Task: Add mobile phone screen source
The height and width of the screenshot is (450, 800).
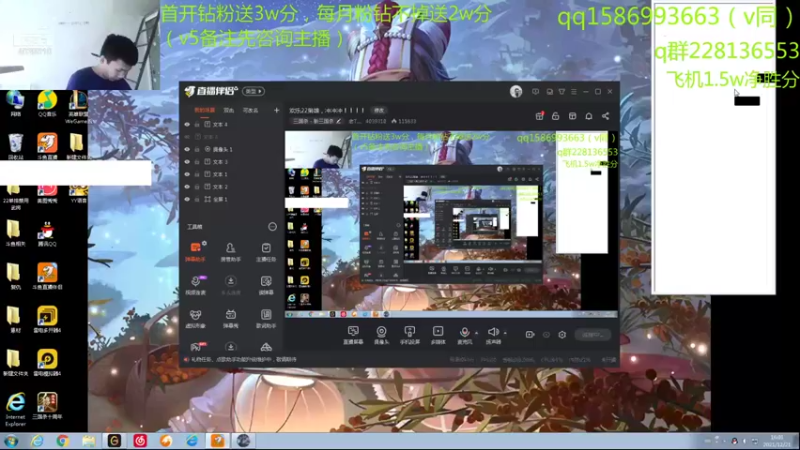Action: point(409,335)
